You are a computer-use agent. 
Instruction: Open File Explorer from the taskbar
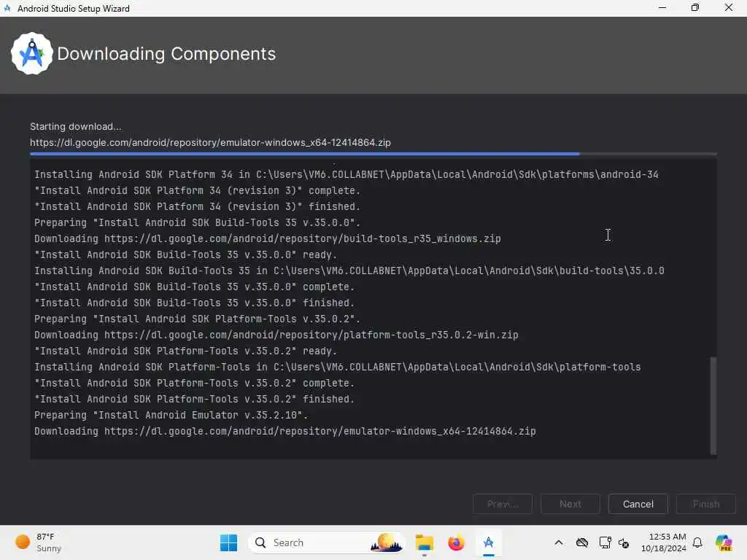tap(424, 542)
